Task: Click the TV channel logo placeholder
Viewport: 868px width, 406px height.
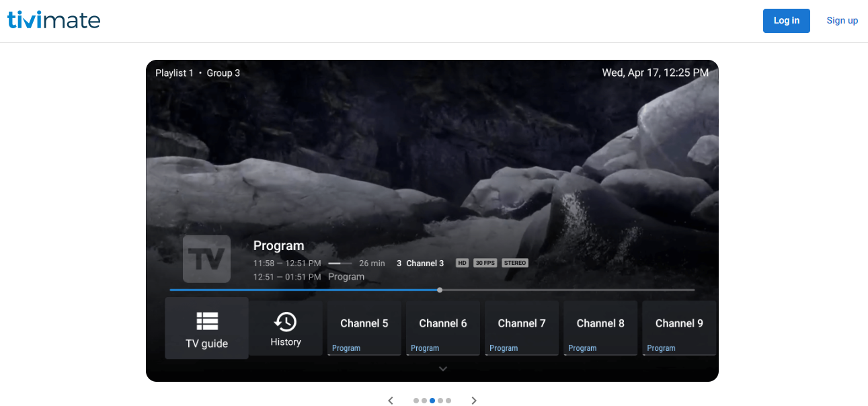Action: coord(206,259)
